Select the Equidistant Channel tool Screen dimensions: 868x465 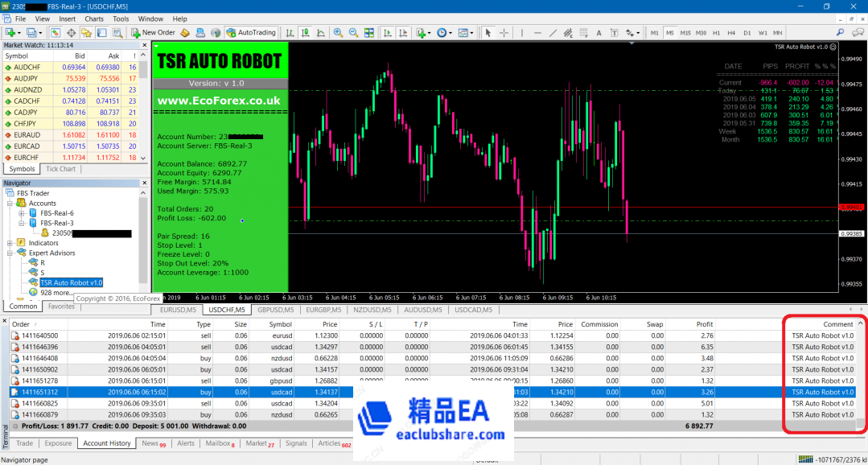tap(568, 33)
